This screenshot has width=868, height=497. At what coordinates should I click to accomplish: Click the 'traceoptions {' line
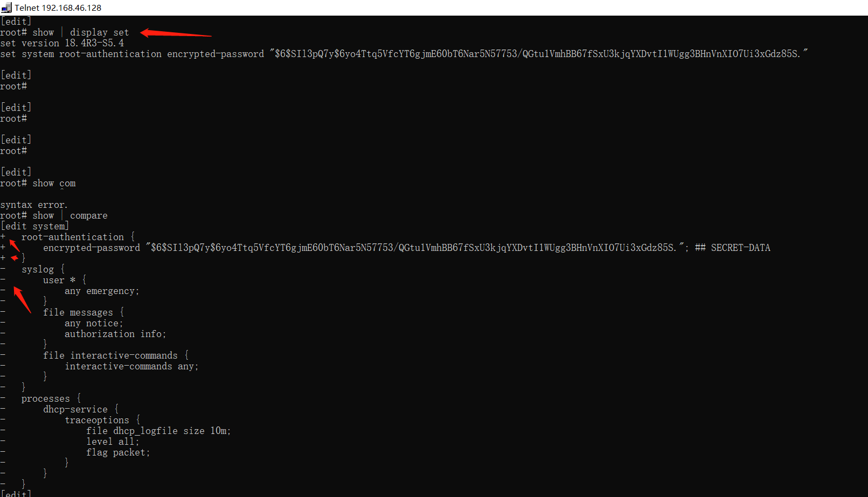coord(102,420)
